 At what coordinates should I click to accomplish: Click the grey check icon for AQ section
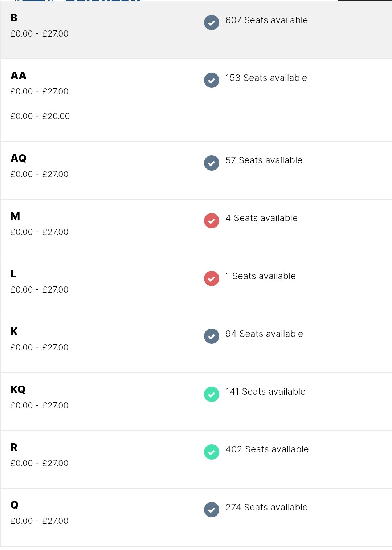click(x=212, y=163)
